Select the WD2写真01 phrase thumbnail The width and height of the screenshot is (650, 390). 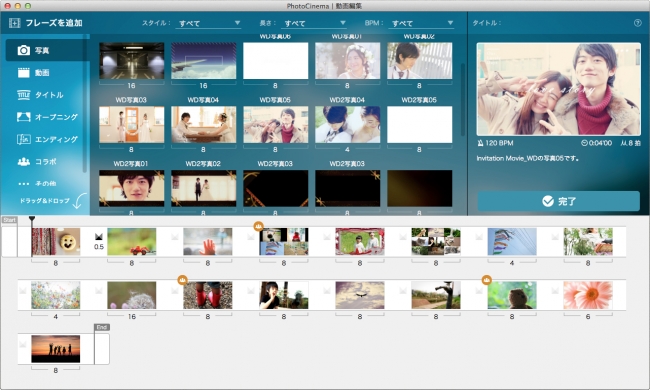click(x=131, y=188)
